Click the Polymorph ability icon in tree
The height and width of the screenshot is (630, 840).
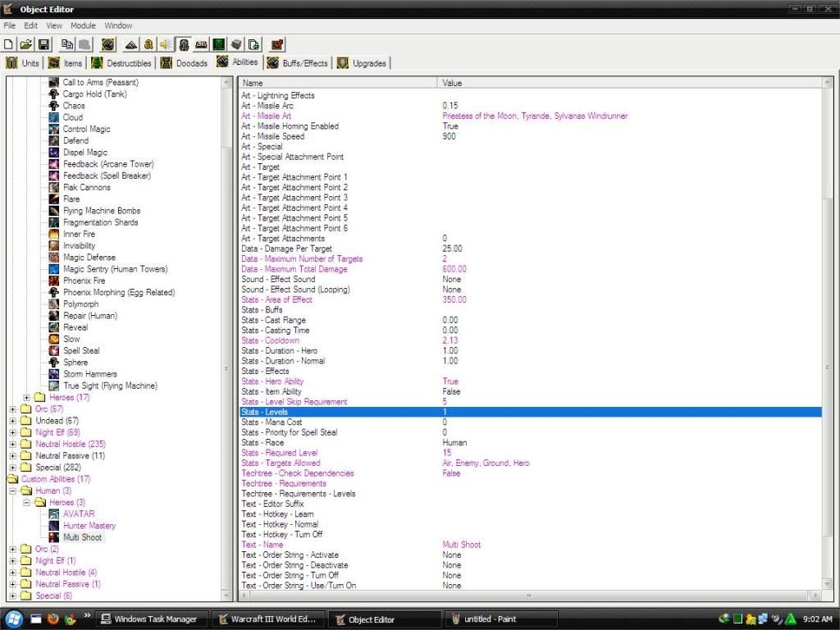point(53,304)
